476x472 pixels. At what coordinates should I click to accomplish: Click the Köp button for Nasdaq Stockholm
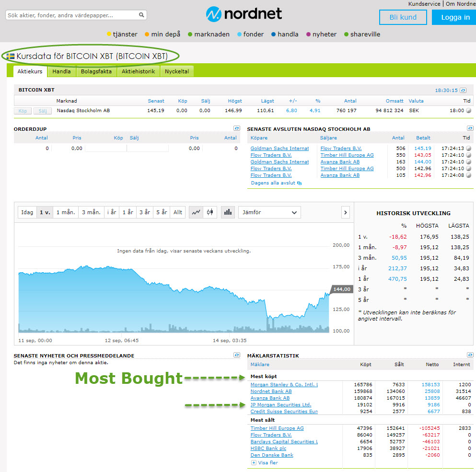(x=23, y=111)
